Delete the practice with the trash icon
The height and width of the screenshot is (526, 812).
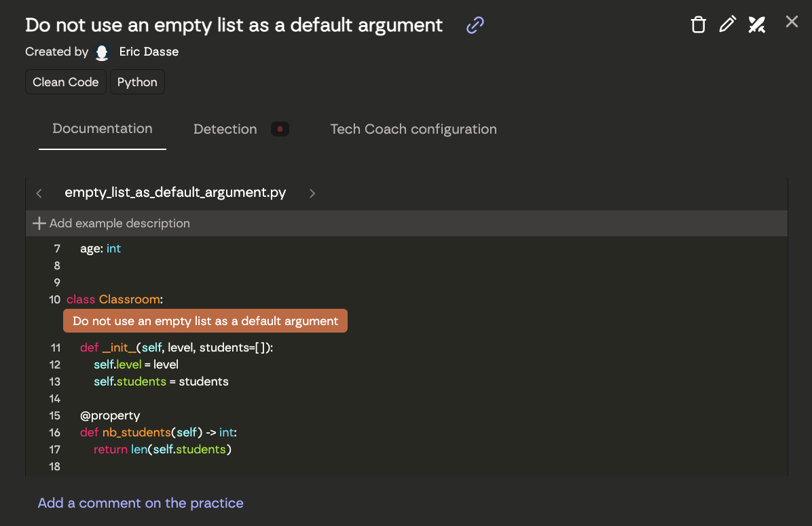click(698, 25)
